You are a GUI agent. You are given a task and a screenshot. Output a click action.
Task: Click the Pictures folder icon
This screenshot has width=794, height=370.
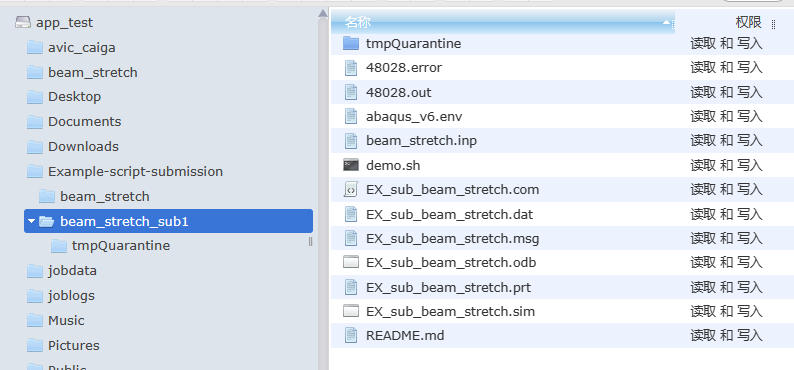click(35, 345)
